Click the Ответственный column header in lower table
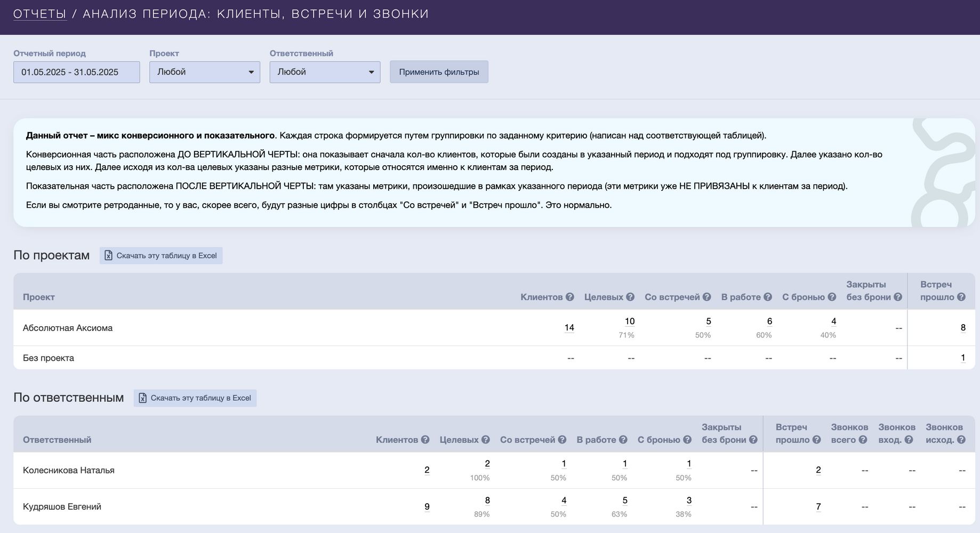The width and height of the screenshot is (980, 533). click(x=57, y=440)
